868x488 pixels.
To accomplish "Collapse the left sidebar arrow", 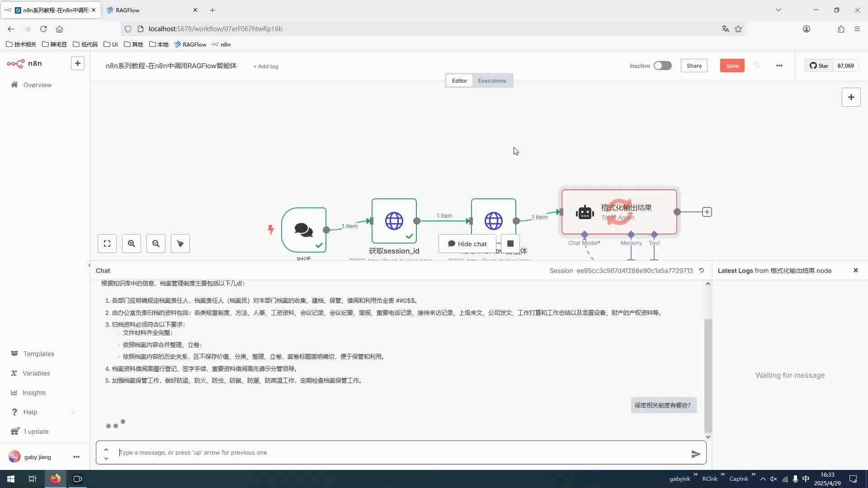I will (x=90, y=265).
